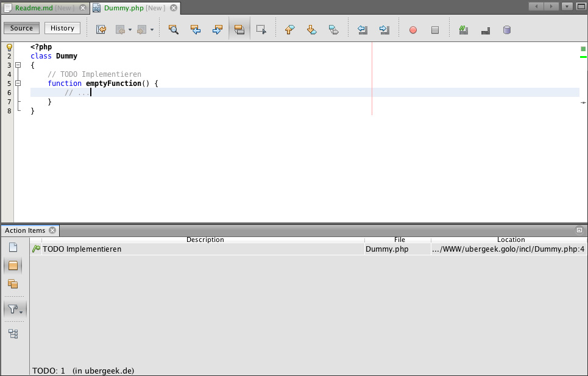Toggle Rectangular Selection mode
588x376 pixels.
261,30
